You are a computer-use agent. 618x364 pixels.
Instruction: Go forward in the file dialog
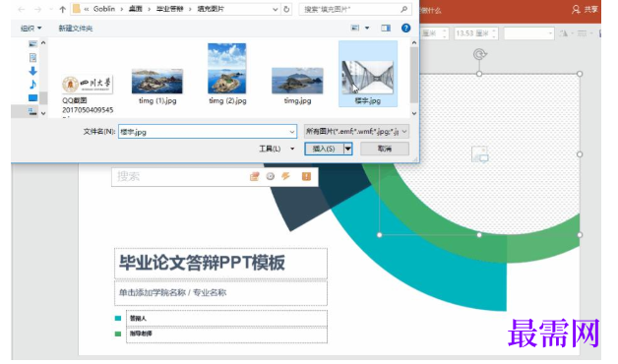(37, 9)
